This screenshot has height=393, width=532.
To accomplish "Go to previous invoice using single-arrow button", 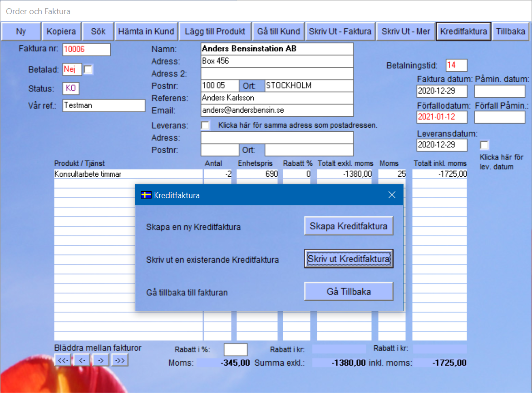I will tap(82, 360).
